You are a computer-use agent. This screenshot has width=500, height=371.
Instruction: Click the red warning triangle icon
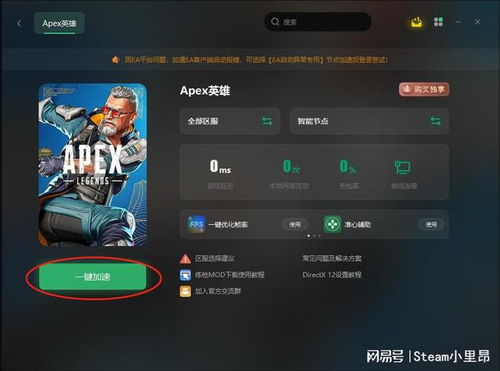[185, 258]
